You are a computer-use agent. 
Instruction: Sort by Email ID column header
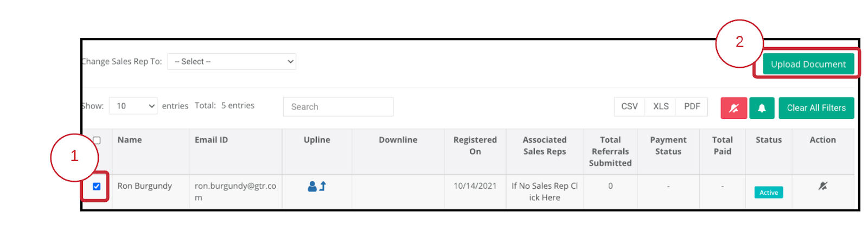pyautogui.click(x=211, y=140)
